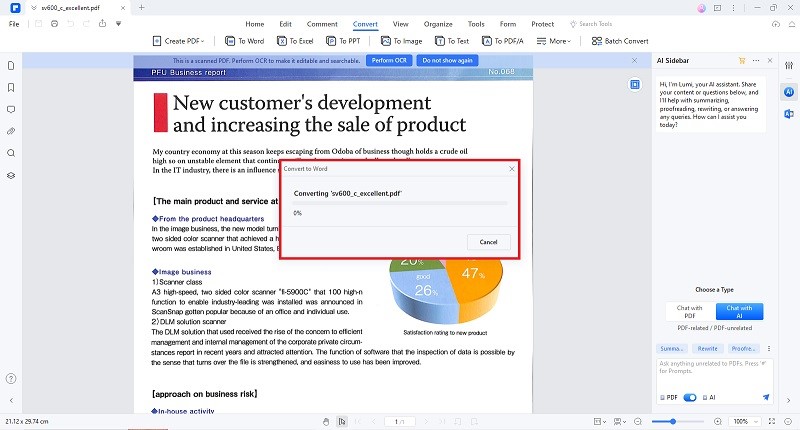The width and height of the screenshot is (800, 430).
Task: Cancel the Convert to Word process
Action: [488, 242]
